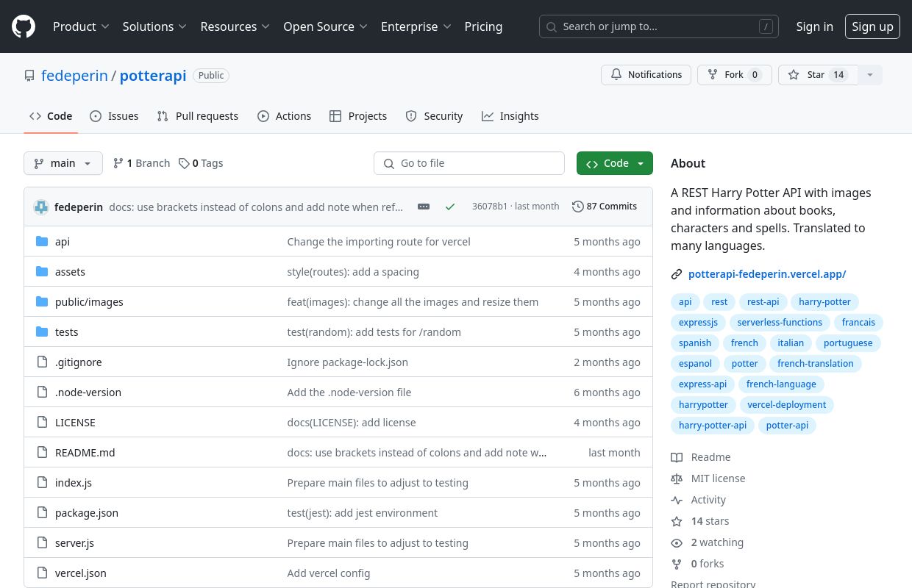Open the package.json file

point(87,513)
